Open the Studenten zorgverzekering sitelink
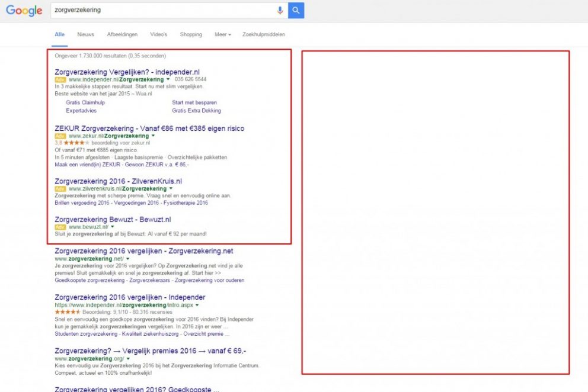This screenshot has width=588, height=392. click(x=86, y=334)
